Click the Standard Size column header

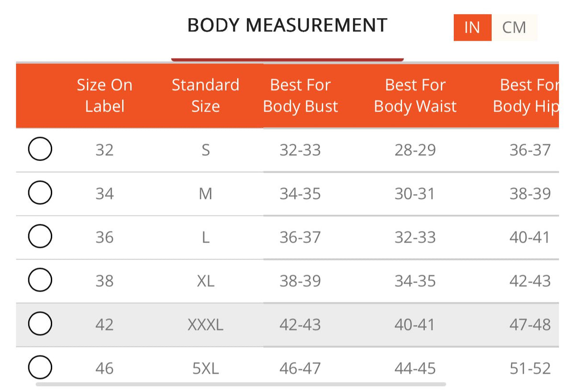point(206,95)
